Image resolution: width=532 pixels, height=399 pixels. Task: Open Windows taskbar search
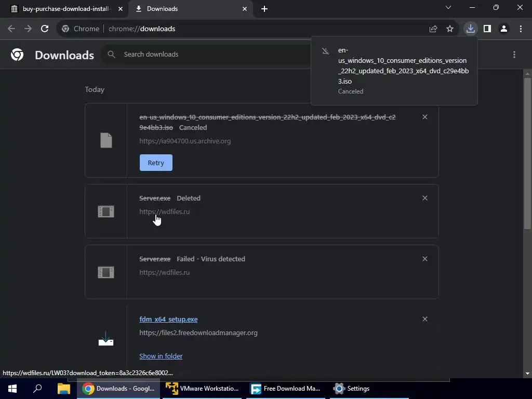point(37,389)
